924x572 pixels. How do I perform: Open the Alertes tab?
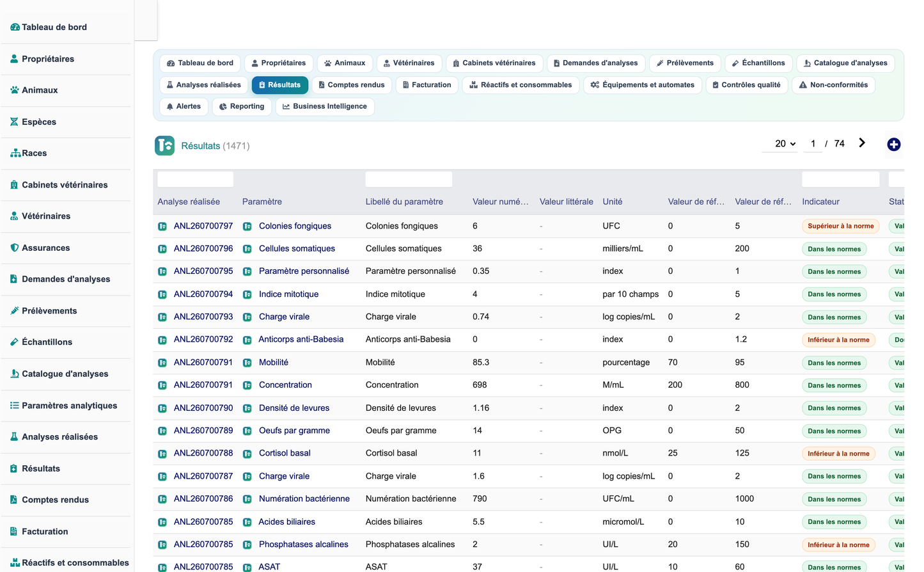(x=184, y=107)
